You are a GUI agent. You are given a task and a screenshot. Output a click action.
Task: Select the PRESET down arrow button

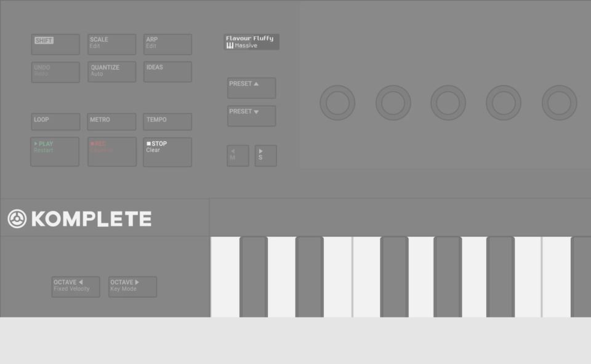251,116
